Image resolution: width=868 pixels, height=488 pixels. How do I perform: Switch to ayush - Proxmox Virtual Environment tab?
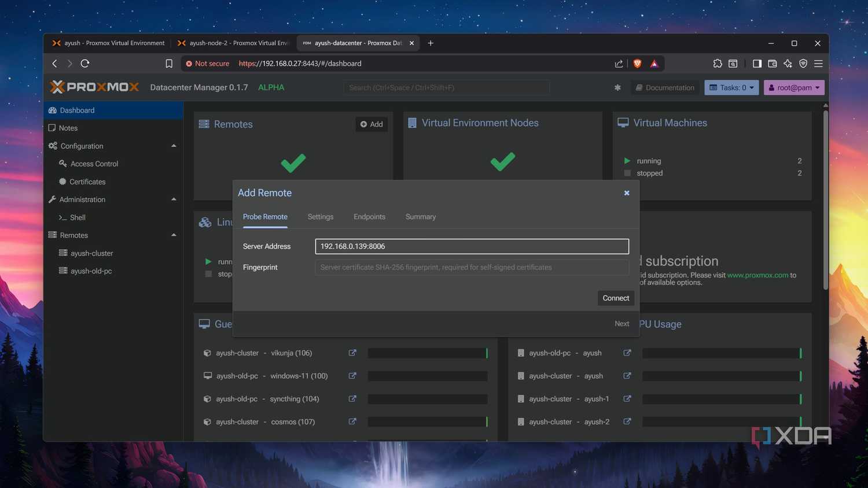[x=108, y=43]
